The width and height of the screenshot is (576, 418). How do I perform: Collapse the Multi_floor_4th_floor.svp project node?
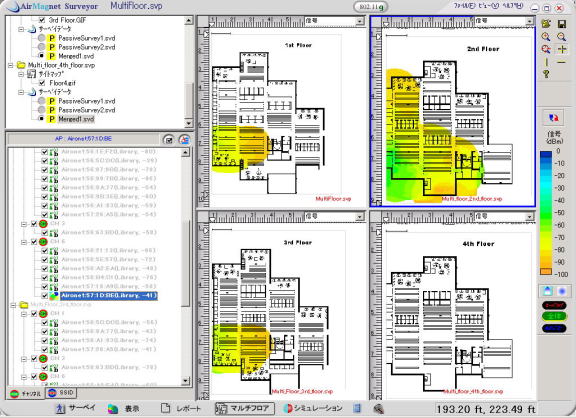pyautogui.click(x=11, y=65)
